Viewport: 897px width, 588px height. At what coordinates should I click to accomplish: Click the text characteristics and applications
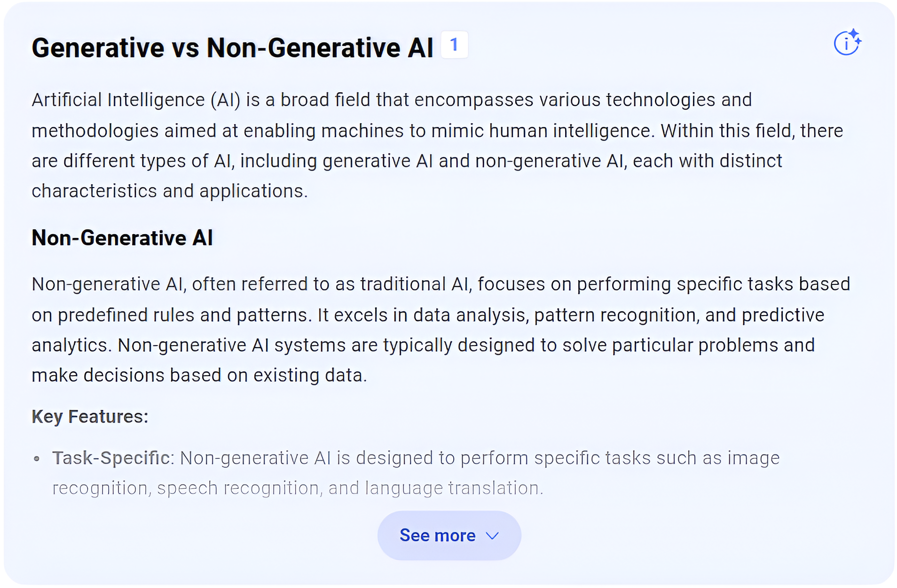click(169, 191)
